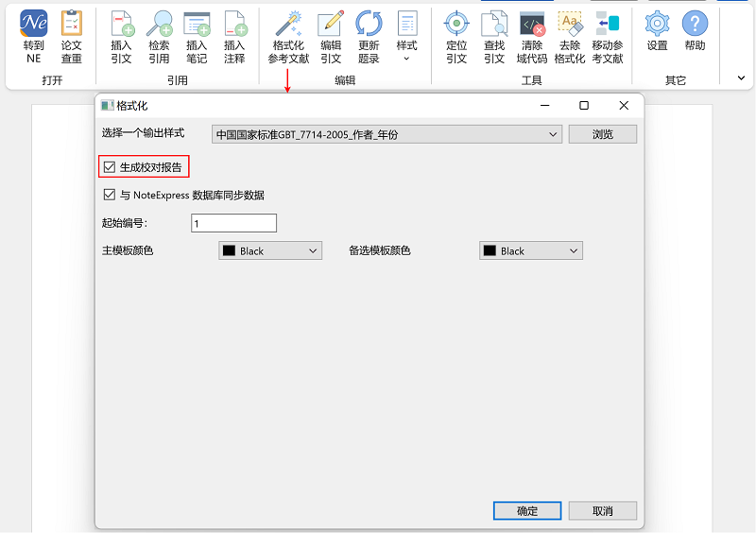
Task: Open the 样式 style dropdown in ribbon
Action: click(x=406, y=37)
